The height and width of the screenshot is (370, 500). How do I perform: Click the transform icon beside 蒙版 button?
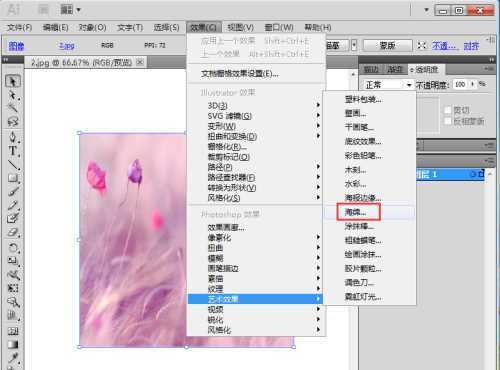point(422,45)
